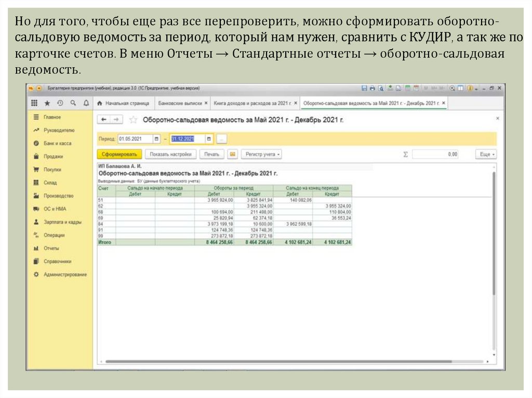Open notifications bell icon

pos(86,103)
